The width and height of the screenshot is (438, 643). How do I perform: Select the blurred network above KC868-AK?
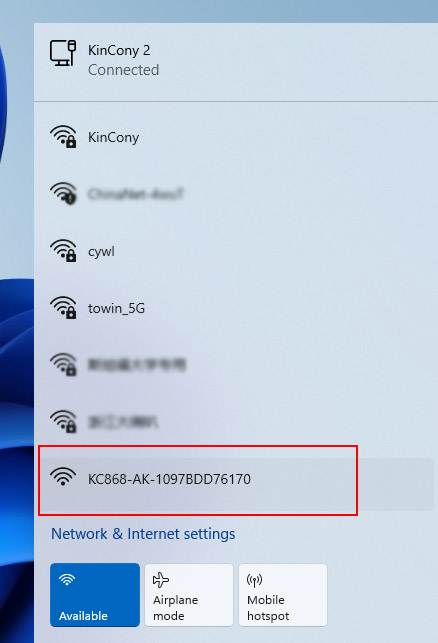[x=236, y=422]
